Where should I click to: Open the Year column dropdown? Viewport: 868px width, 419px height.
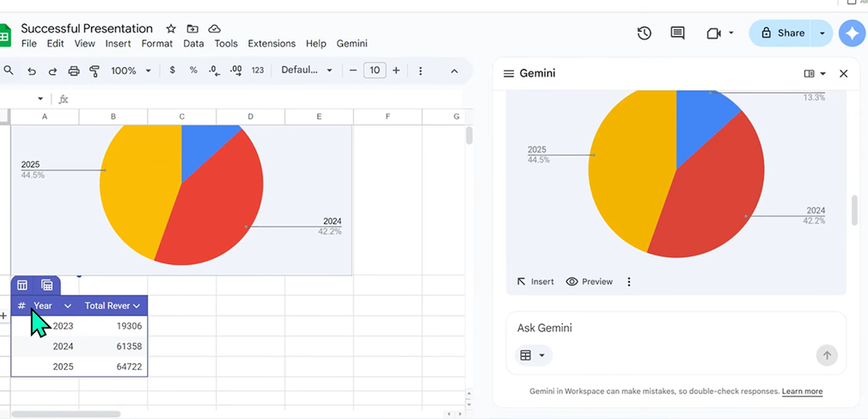click(68, 306)
